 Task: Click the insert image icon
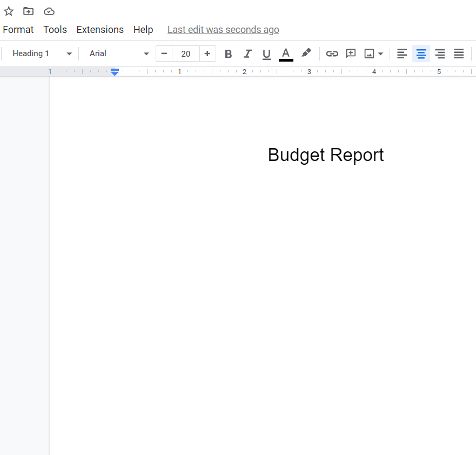click(x=370, y=53)
